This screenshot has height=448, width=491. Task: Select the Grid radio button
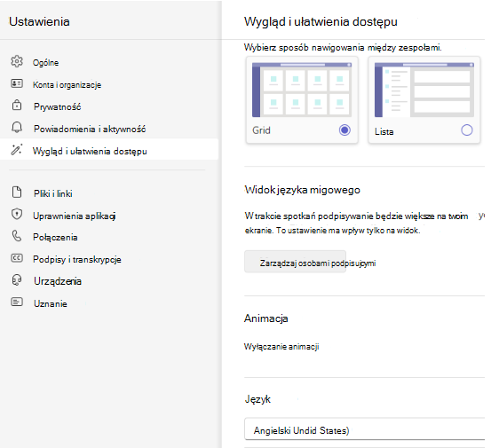pyautogui.click(x=344, y=130)
